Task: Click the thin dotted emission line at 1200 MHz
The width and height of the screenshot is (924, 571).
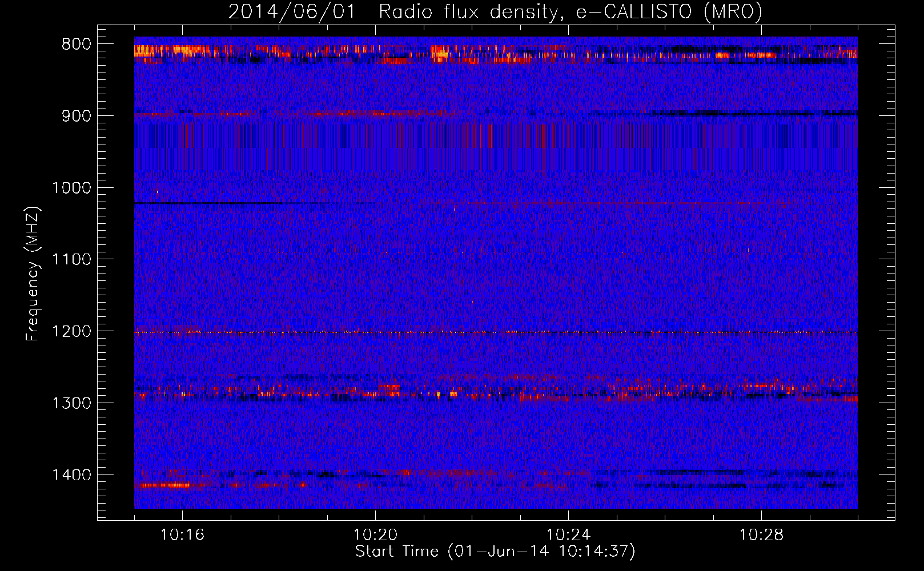Action: 496,332
